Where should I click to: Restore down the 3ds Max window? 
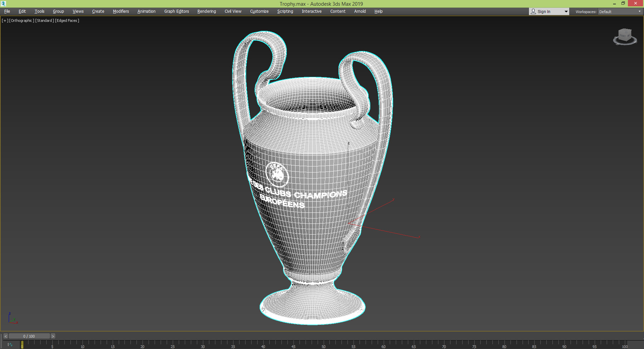(x=623, y=3)
